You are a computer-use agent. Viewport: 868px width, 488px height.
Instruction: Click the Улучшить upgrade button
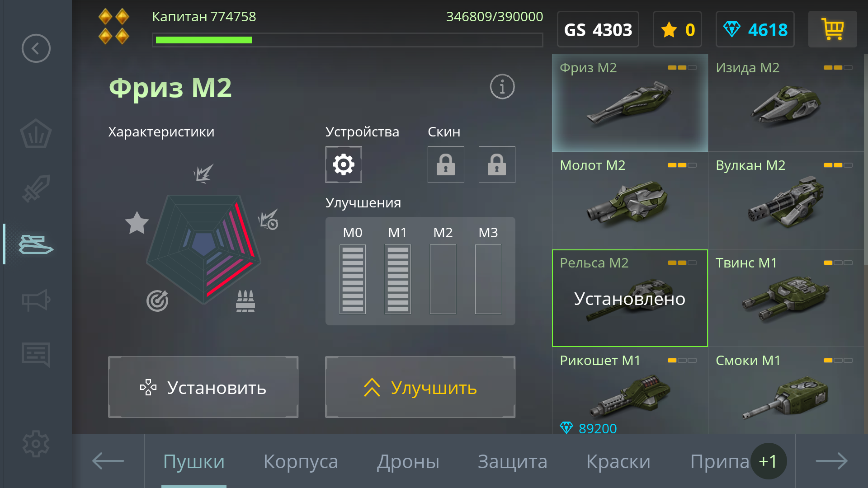pyautogui.click(x=420, y=387)
